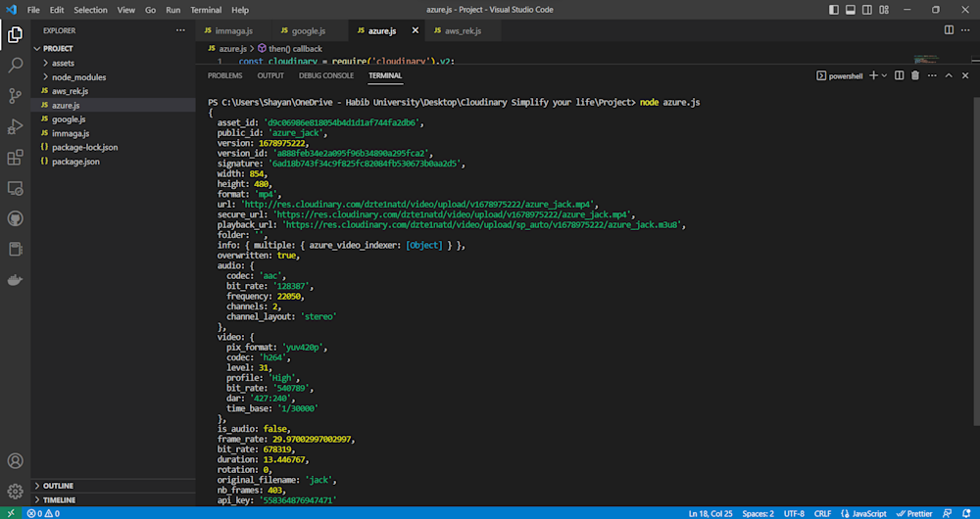Open package.json in the explorer
Screen dimensions: 980x519
tap(113, 162)
